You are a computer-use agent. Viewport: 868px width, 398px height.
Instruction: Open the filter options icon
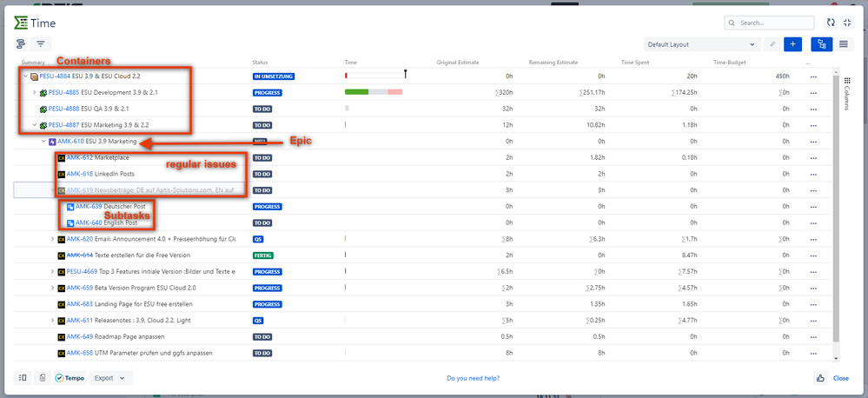tap(41, 43)
